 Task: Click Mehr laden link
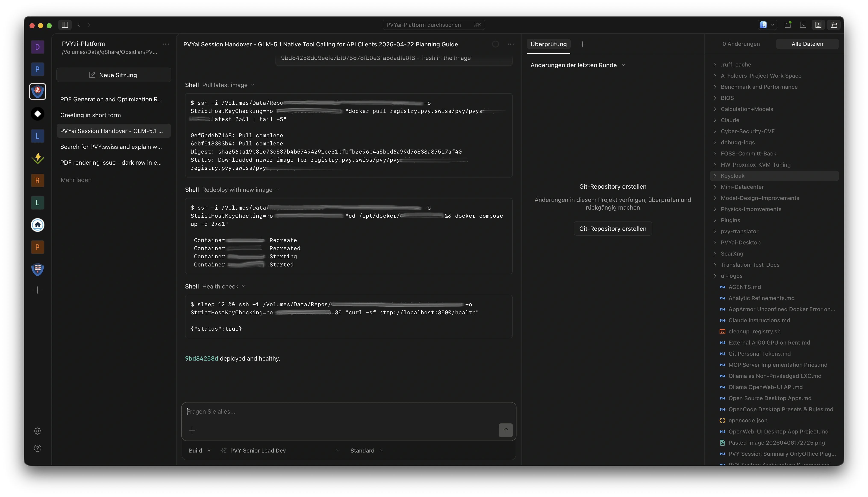[76, 180]
